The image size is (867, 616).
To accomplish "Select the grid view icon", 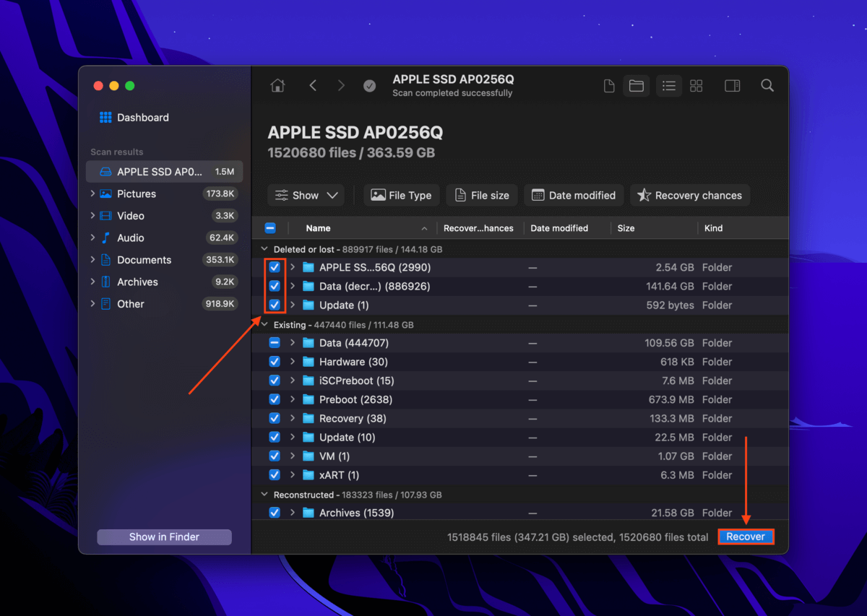I will (696, 86).
